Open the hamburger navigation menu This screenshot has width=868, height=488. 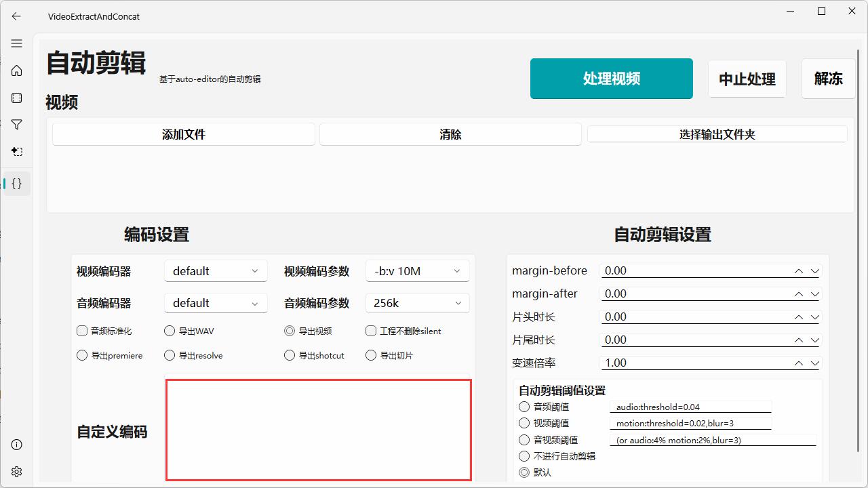click(17, 43)
